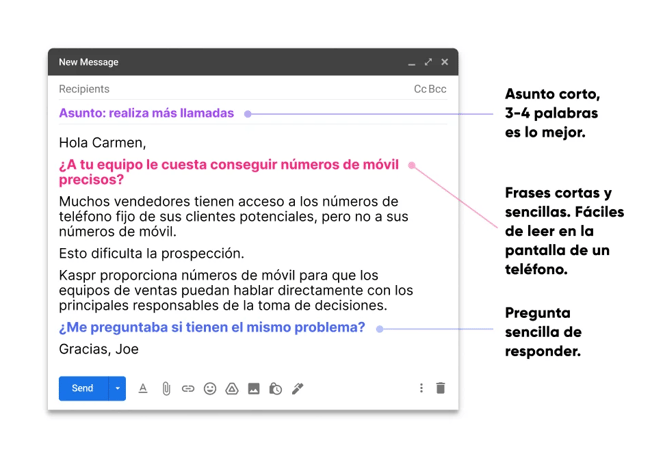Screen dimensions: 650x458
Task: Click the pink question about números de móvil
Action: (228, 172)
